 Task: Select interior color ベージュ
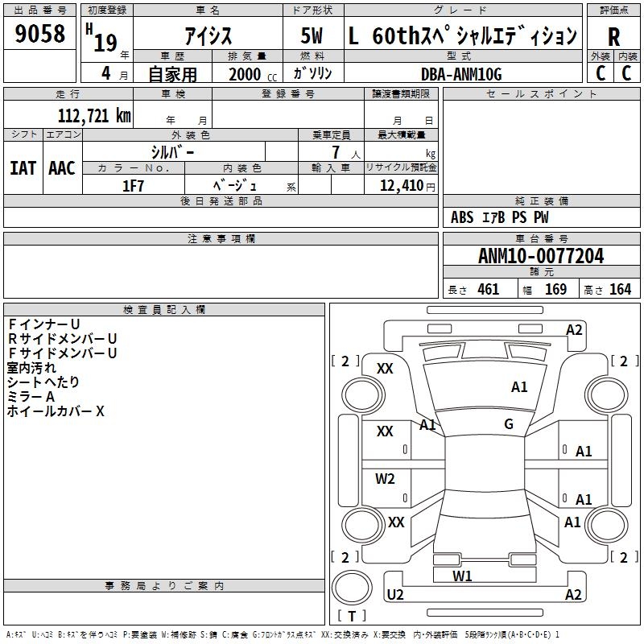tap(235, 185)
